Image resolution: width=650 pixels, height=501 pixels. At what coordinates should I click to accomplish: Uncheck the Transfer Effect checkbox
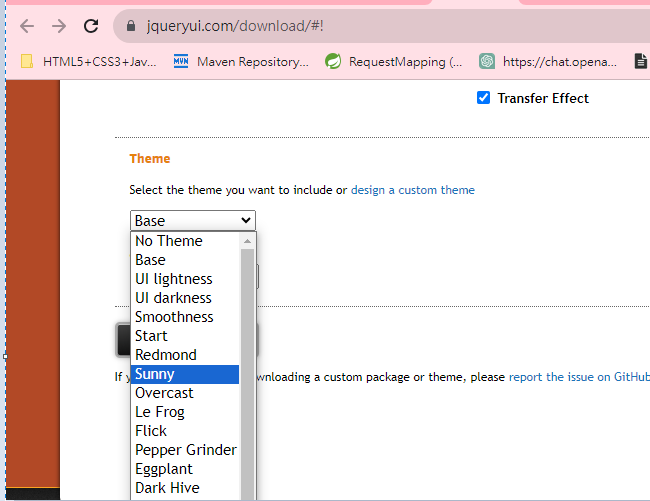483,98
